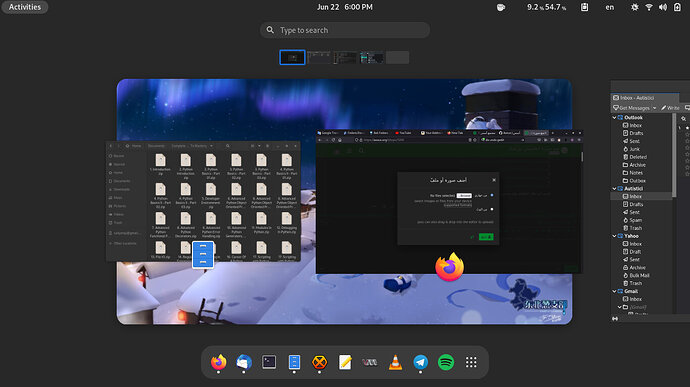
Task: Select the first radio option in upload dialog
Action: [492, 195]
